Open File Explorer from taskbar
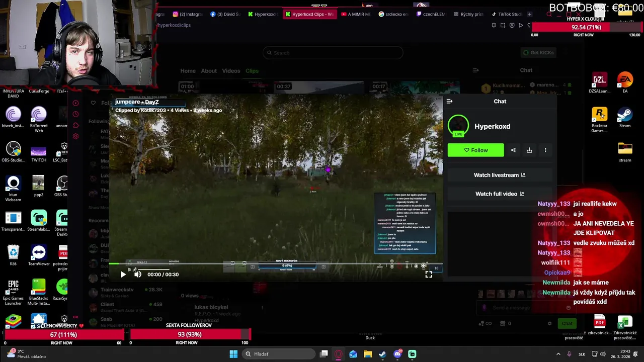Viewport: 644px width, 362px height. pyautogui.click(x=368, y=354)
